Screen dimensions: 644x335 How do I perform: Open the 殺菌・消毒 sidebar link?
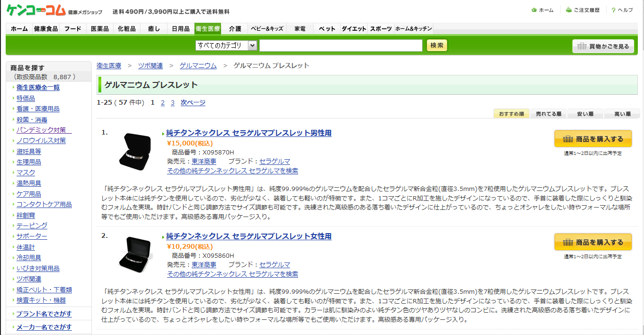32,120
